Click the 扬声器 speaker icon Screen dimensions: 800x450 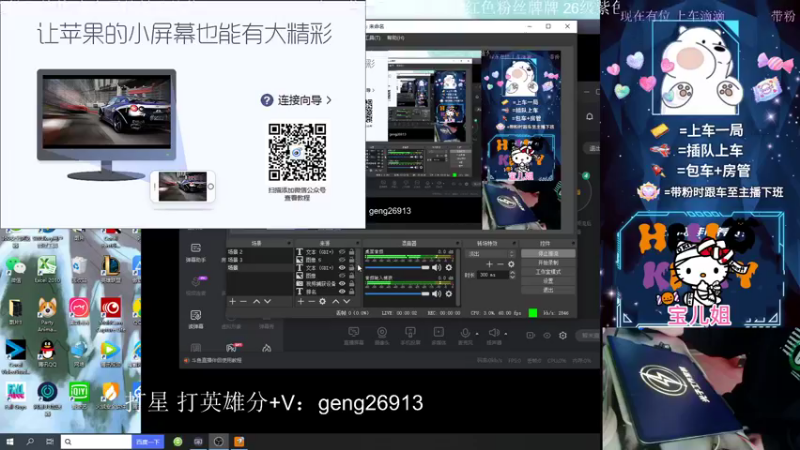point(493,335)
